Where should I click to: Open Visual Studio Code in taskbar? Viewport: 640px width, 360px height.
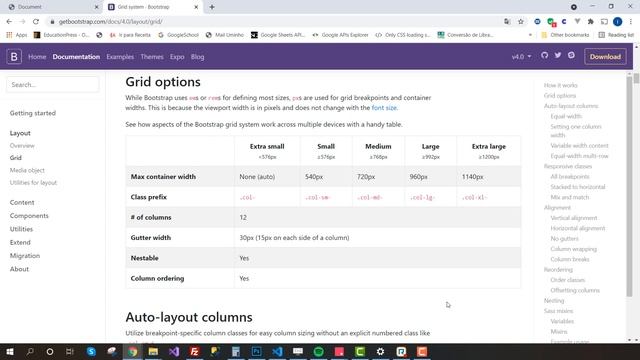click(278, 351)
